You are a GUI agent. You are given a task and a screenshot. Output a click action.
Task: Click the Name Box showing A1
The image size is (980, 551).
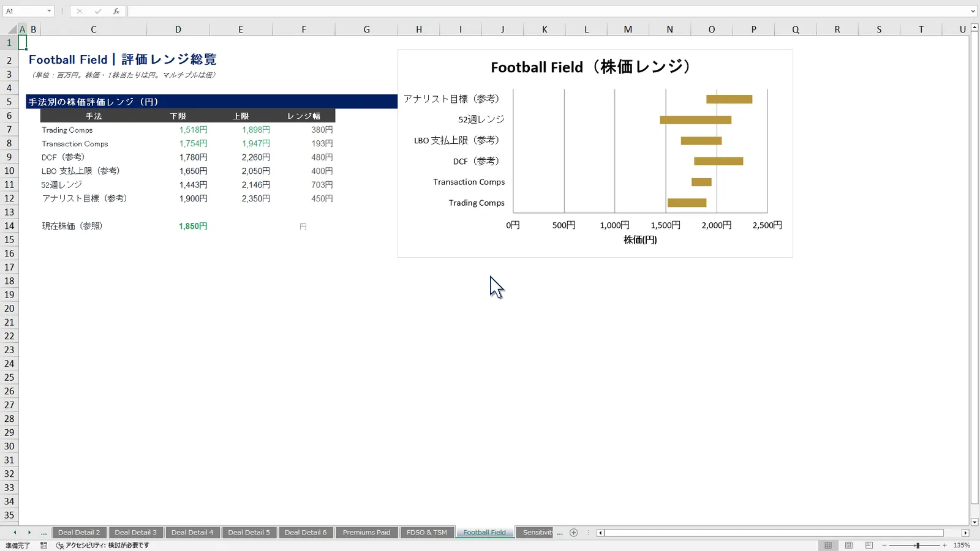(x=24, y=11)
